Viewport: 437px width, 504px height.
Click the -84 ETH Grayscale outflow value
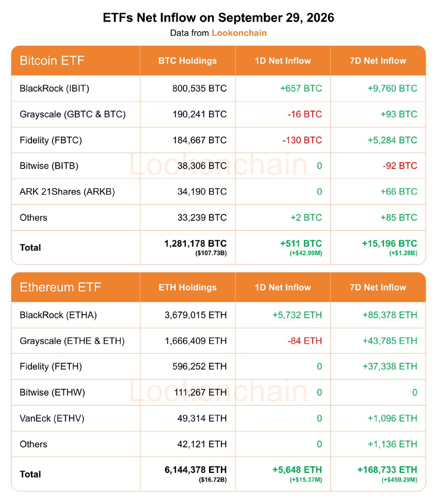pyautogui.click(x=305, y=341)
